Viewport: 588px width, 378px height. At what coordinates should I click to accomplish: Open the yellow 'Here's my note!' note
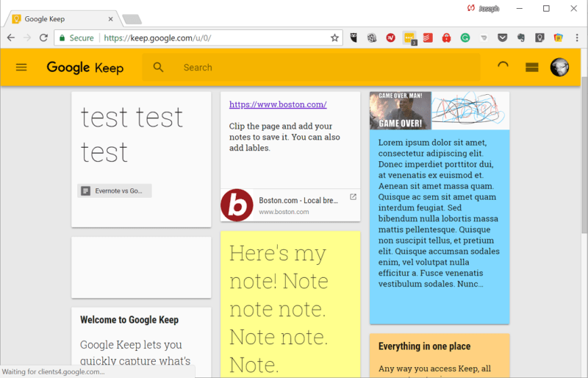point(290,304)
